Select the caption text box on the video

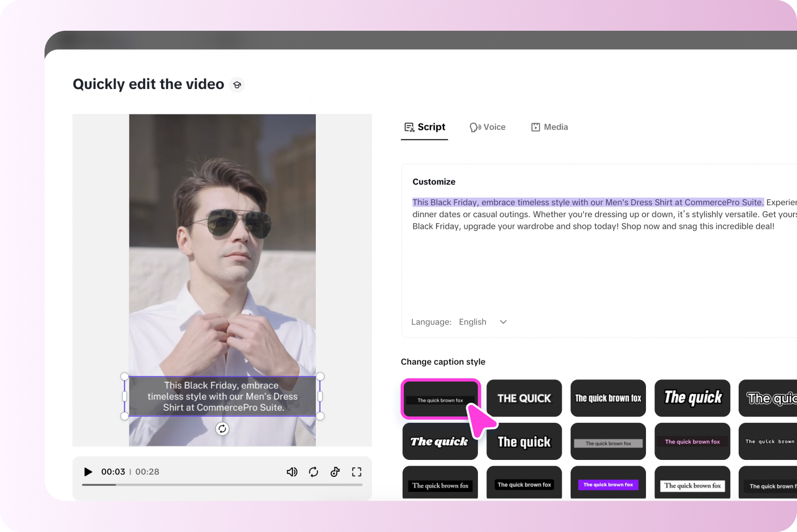(223, 396)
